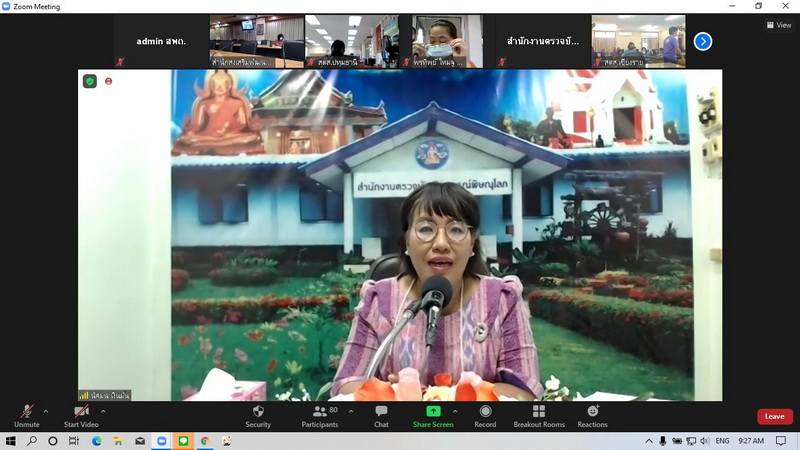Click the green Share Screen button
The image size is (800, 450).
pos(433,416)
